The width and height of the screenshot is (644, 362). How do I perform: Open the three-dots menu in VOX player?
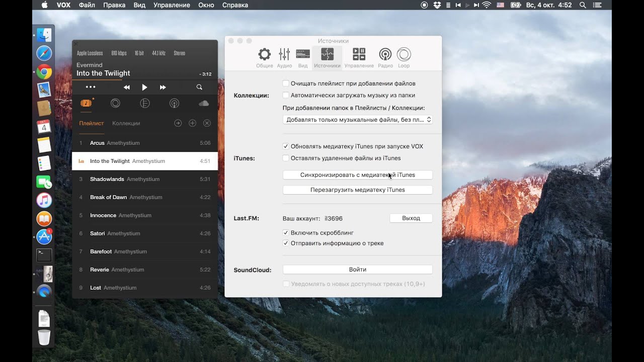point(91,87)
